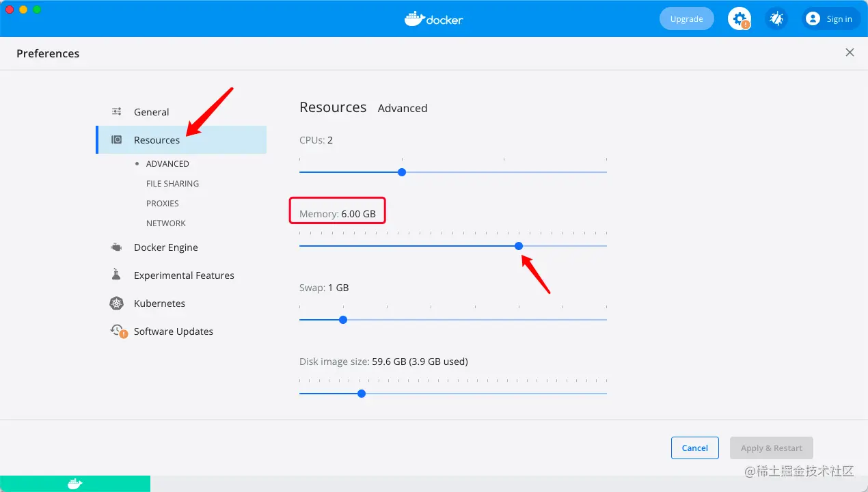Click the CPUs slider handle
This screenshot has width=868, height=492.
click(x=402, y=172)
